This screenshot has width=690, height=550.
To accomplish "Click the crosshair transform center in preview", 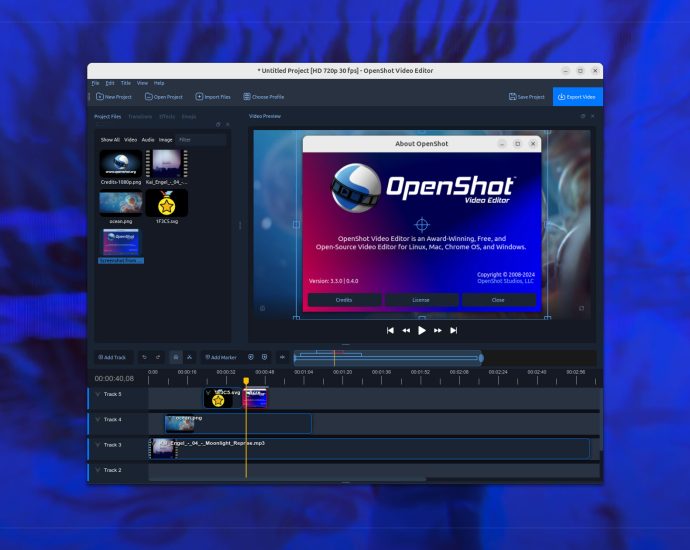I will coord(422,224).
